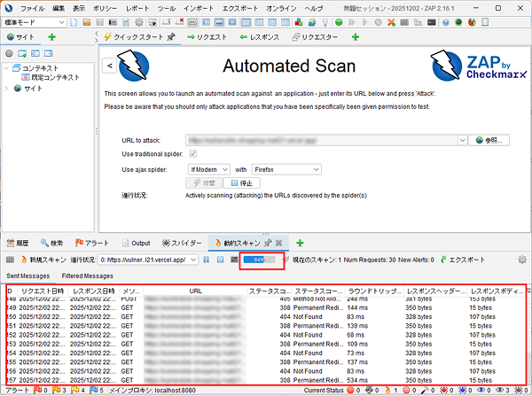Click the green break-on-requests circle icon

coord(339,22)
